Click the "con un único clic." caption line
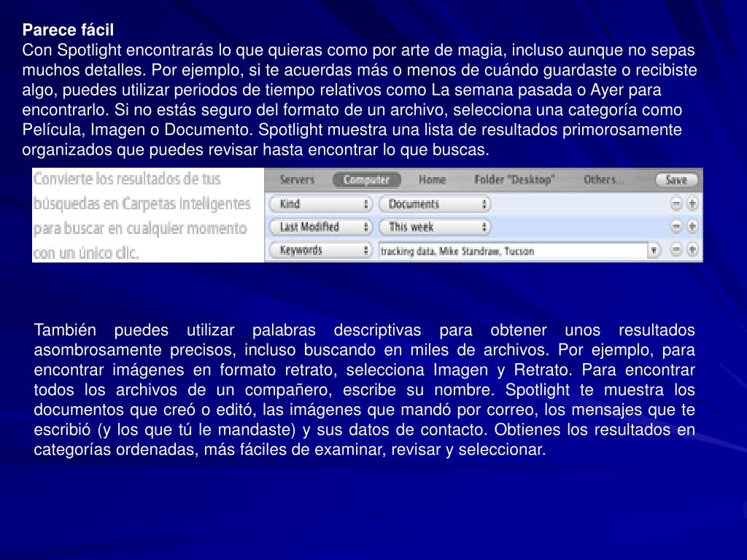 (86, 253)
